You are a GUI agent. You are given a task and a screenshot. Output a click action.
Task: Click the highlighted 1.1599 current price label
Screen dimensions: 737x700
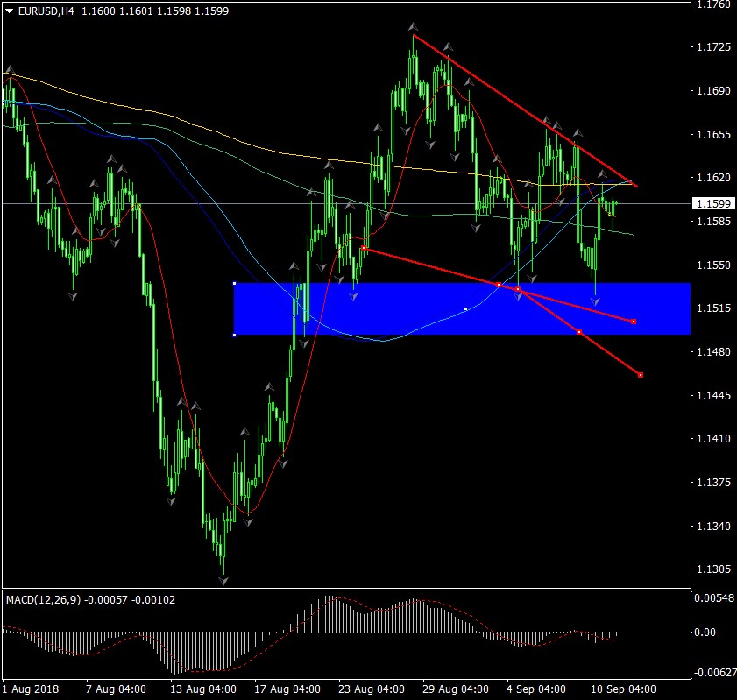pyautogui.click(x=711, y=204)
